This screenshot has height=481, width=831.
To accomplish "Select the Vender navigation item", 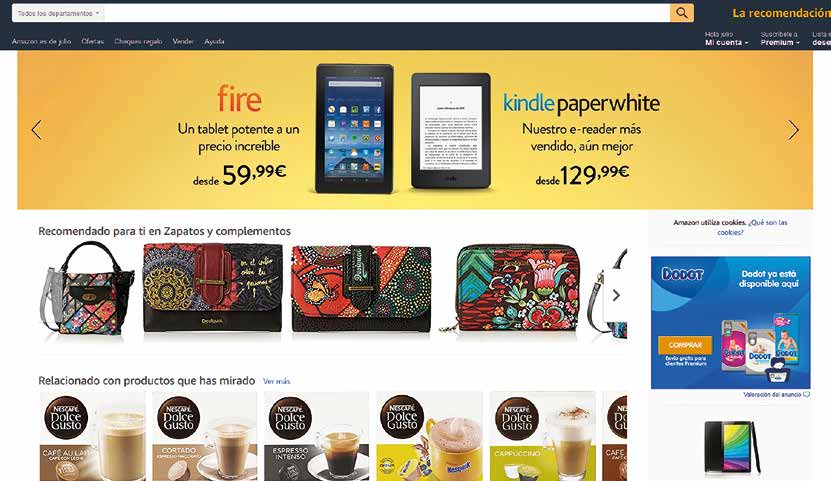I will 183,41.
